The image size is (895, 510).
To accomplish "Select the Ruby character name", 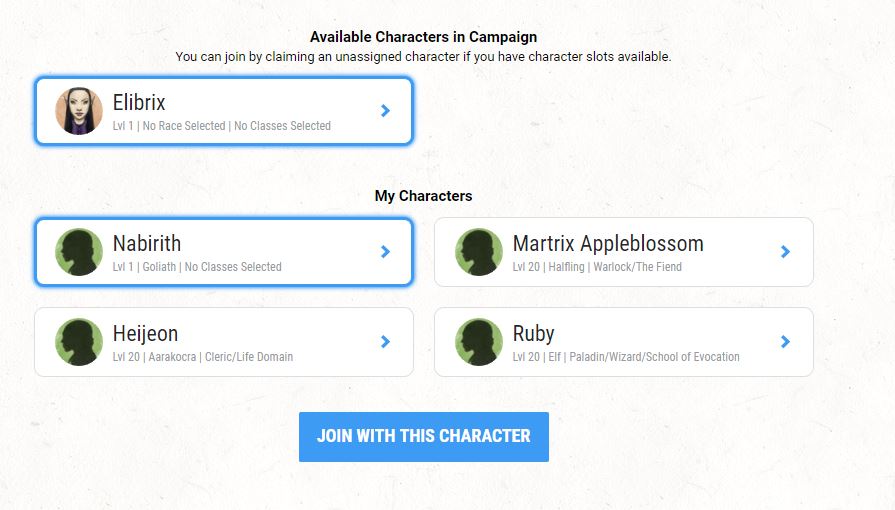I will [533, 334].
